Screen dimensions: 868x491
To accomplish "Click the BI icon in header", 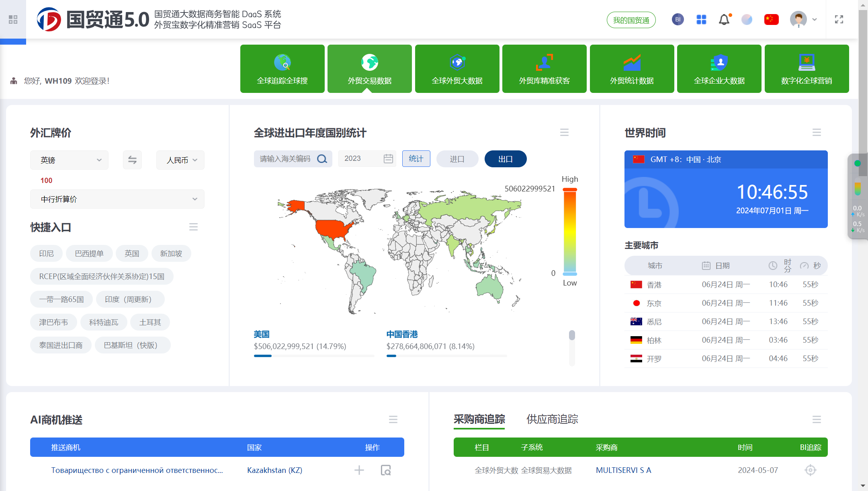I will tap(678, 19).
